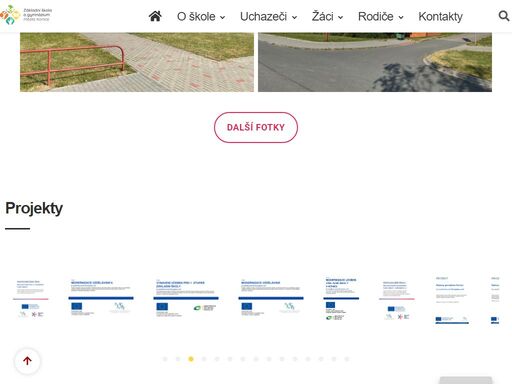Screen dimensions: 512x384
Task: Expand the Rodiče menu chevron
Action: click(x=401, y=17)
